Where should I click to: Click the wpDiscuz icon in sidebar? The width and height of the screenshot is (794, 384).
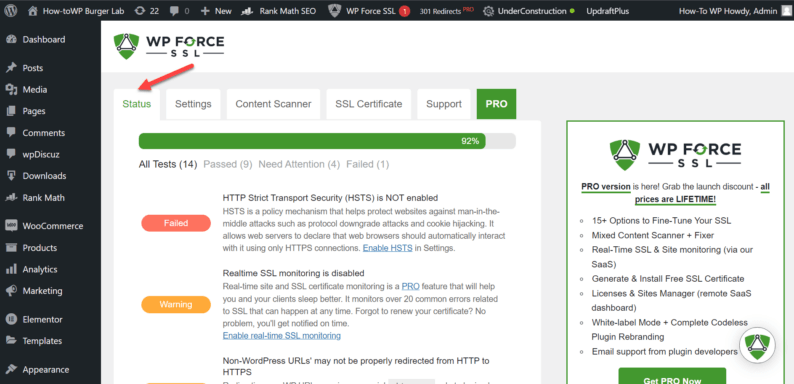point(12,154)
